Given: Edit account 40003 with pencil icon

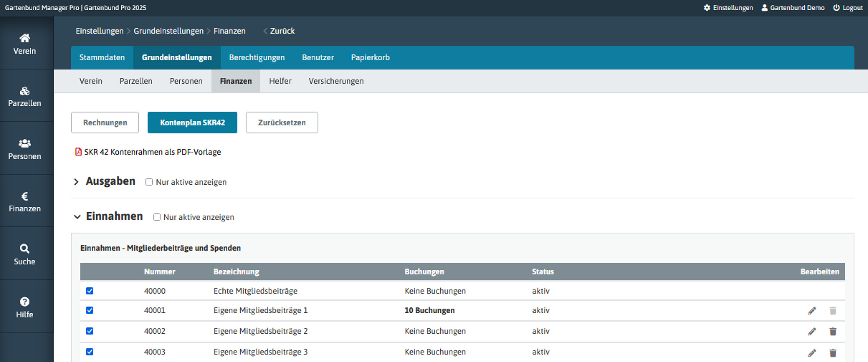Looking at the screenshot, I should 812,353.
